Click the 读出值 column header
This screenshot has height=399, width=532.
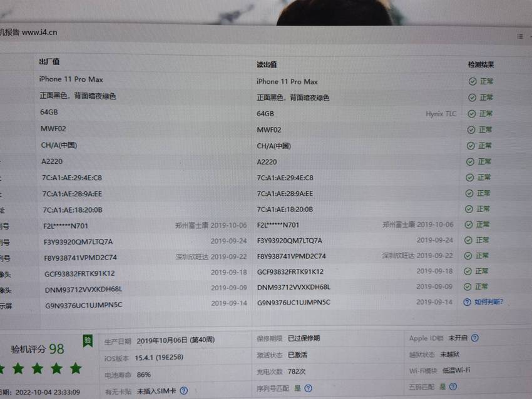point(267,64)
